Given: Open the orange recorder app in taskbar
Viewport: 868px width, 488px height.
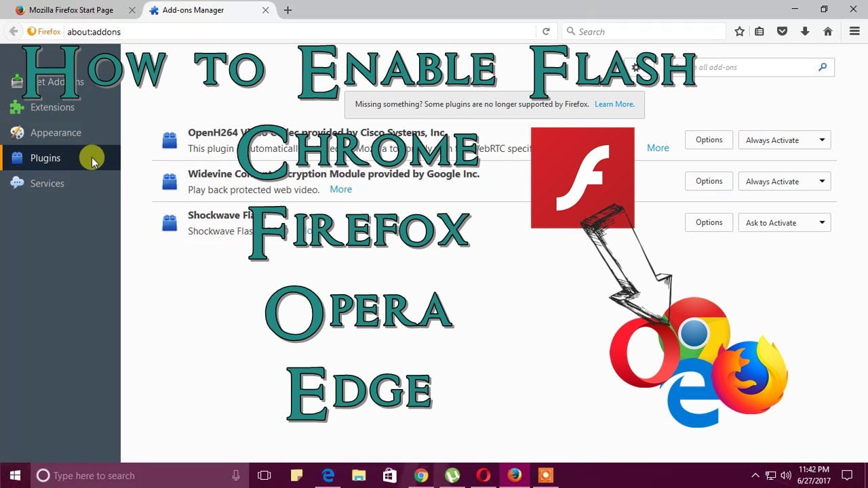Looking at the screenshot, I should point(546,475).
